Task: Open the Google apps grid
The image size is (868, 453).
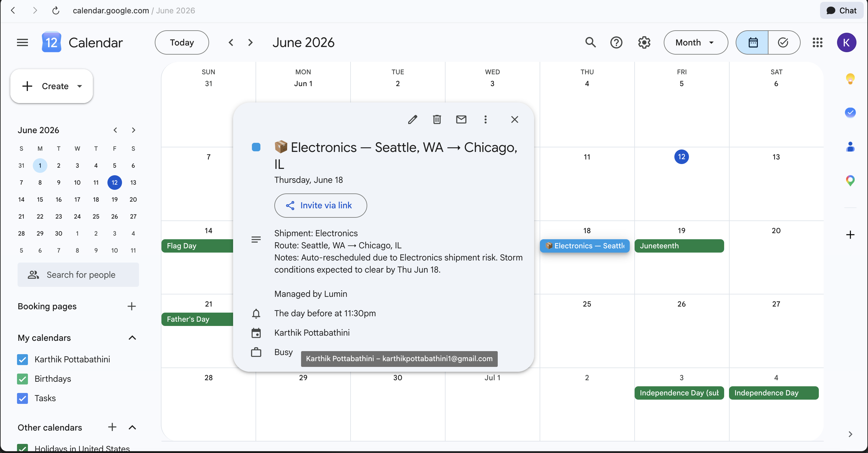Action: [817, 42]
